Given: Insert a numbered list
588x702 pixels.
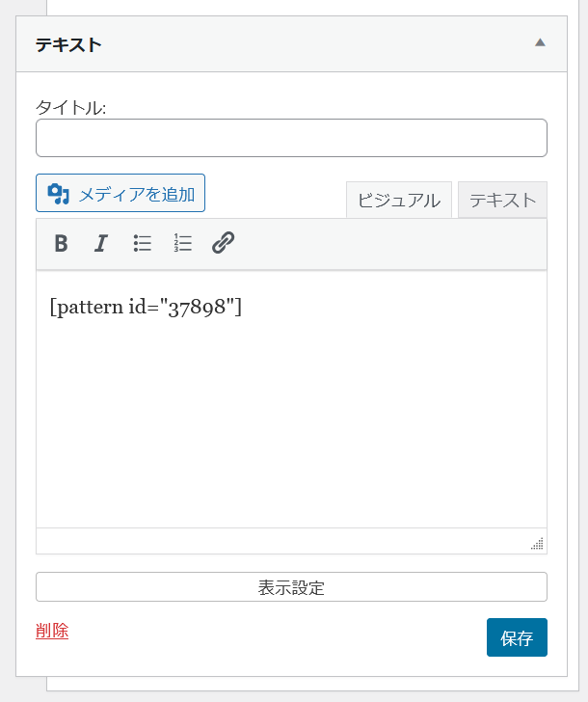Looking at the screenshot, I should pos(182,244).
